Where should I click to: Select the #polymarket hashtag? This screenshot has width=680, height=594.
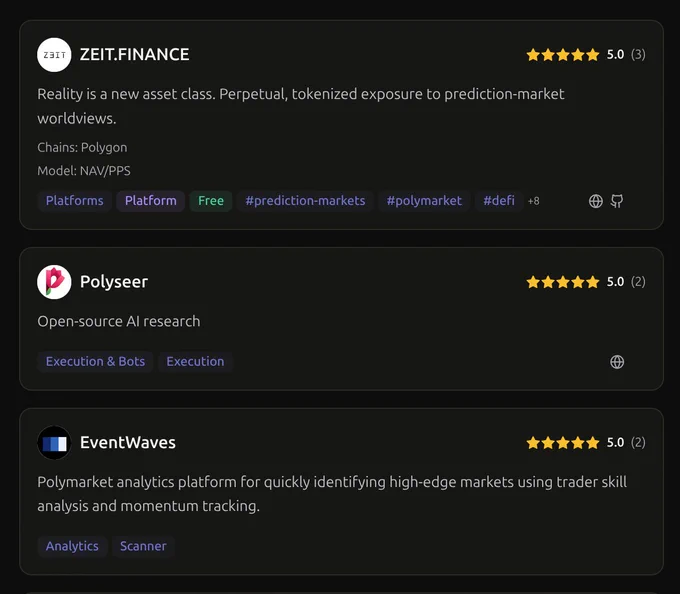coord(424,201)
